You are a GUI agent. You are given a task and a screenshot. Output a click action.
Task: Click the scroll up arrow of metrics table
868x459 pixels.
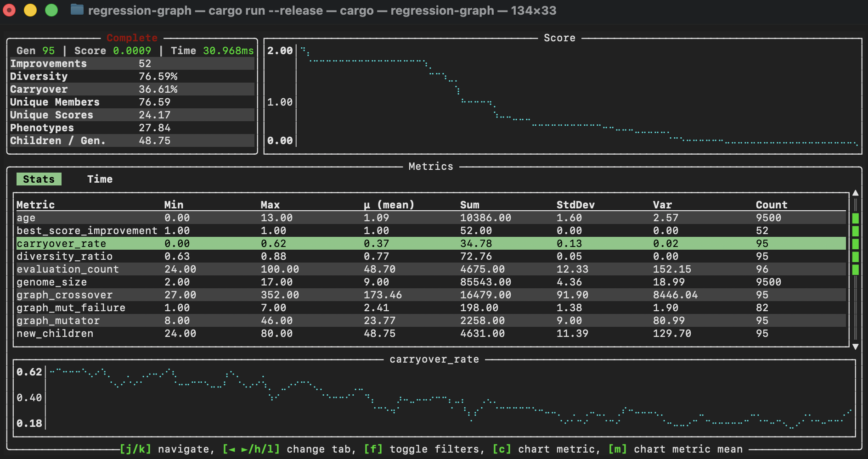[x=855, y=193]
